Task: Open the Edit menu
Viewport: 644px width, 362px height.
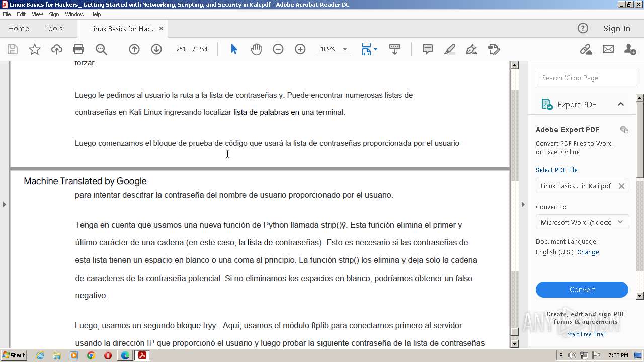Action: coord(21,14)
